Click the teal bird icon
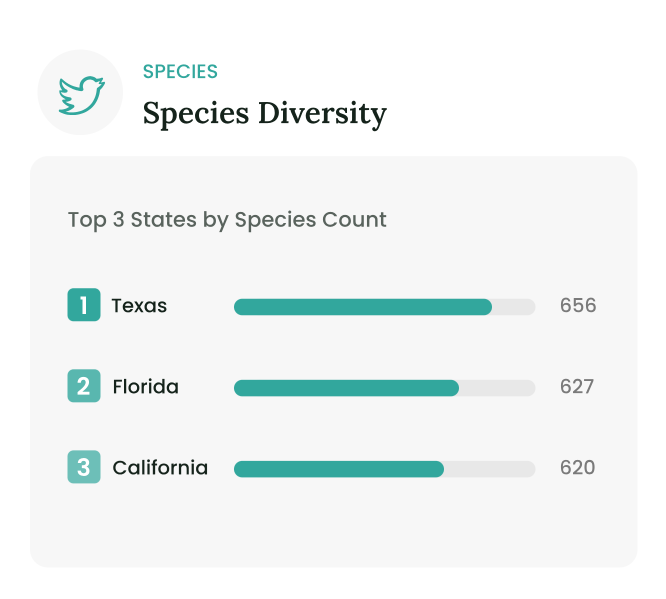 [82, 95]
